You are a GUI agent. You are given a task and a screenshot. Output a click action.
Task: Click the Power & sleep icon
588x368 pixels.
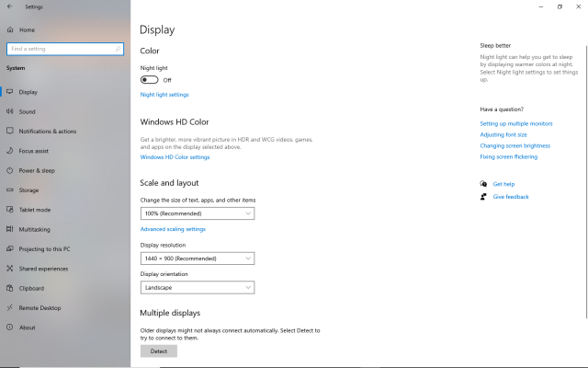click(9, 170)
